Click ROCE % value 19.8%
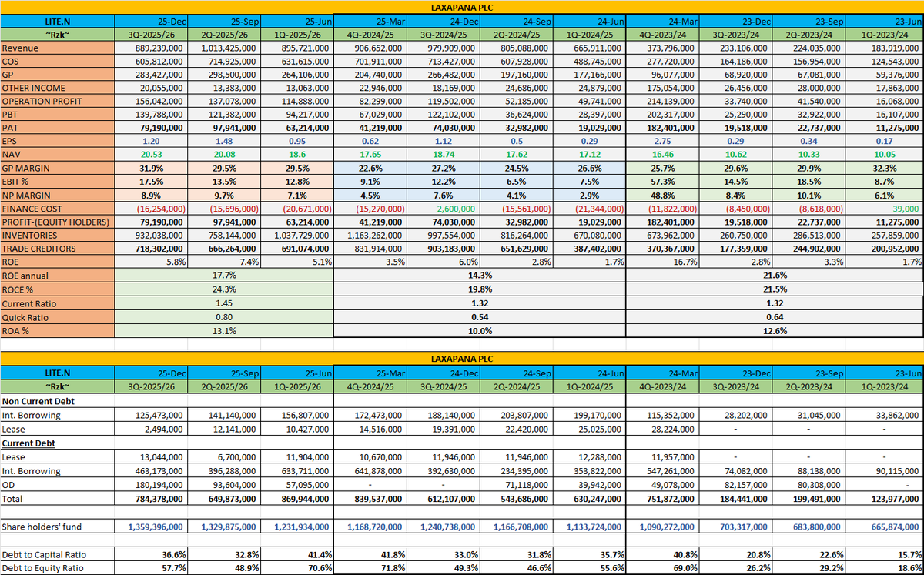This screenshot has width=924, height=575. 480,289
